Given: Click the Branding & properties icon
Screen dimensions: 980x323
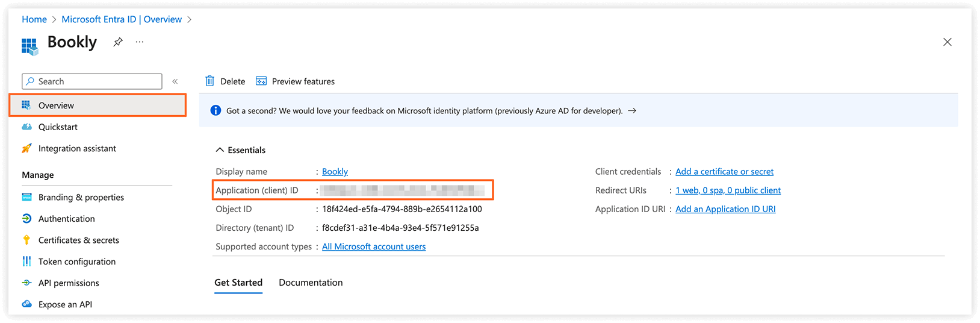Looking at the screenshot, I should click(x=26, y=197).
